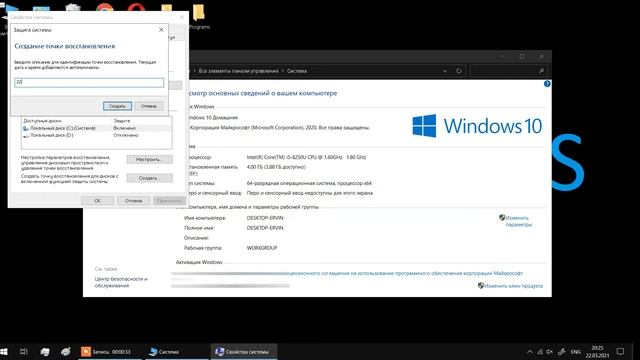The image size is (640, 360).
Task: Click the Control Panel search box
Action: 508,71
